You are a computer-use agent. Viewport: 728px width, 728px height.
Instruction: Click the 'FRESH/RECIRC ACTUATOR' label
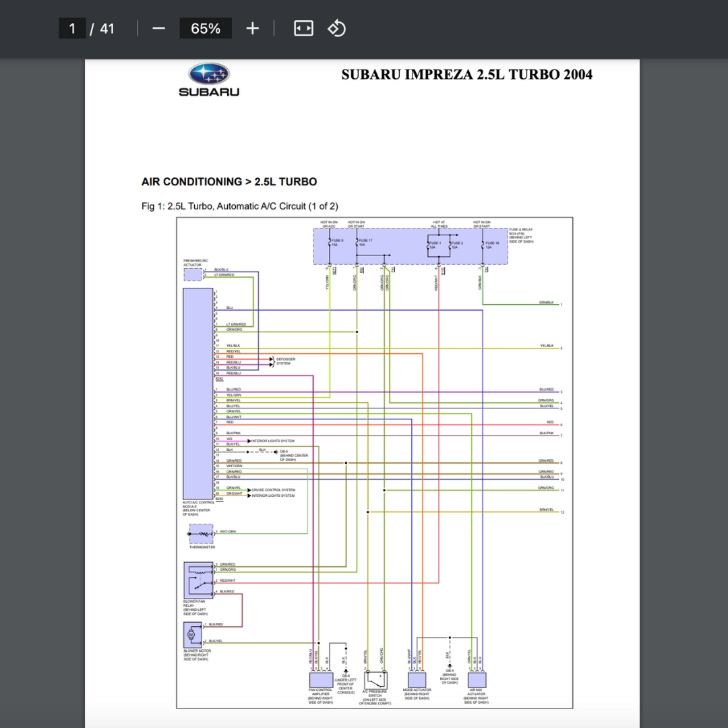coord(195,263)
